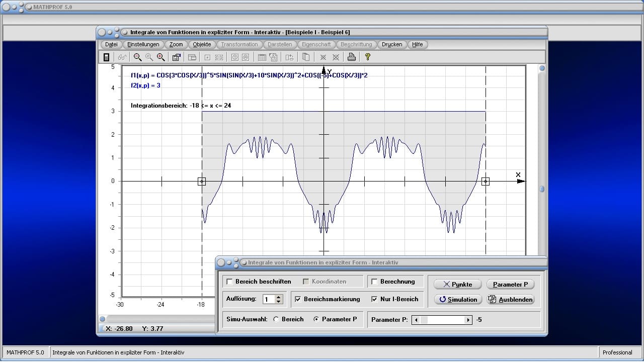Decrease the Auflösung value with down arrow

279,302
